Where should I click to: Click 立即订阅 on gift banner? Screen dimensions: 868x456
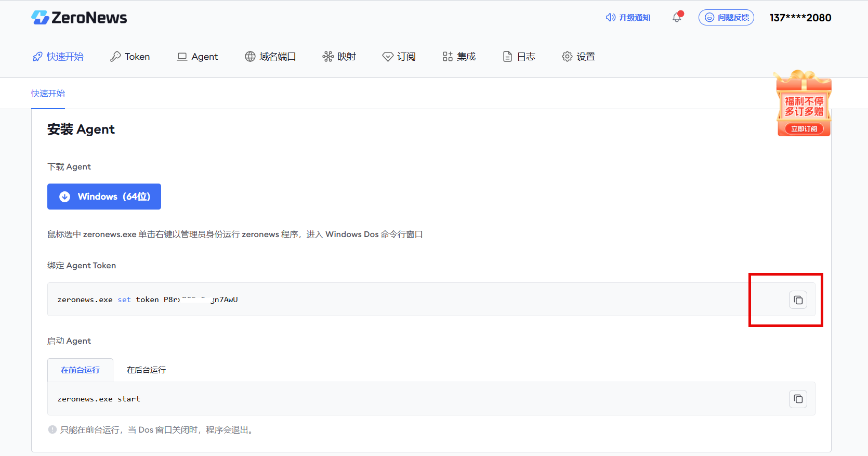(804, 129)
